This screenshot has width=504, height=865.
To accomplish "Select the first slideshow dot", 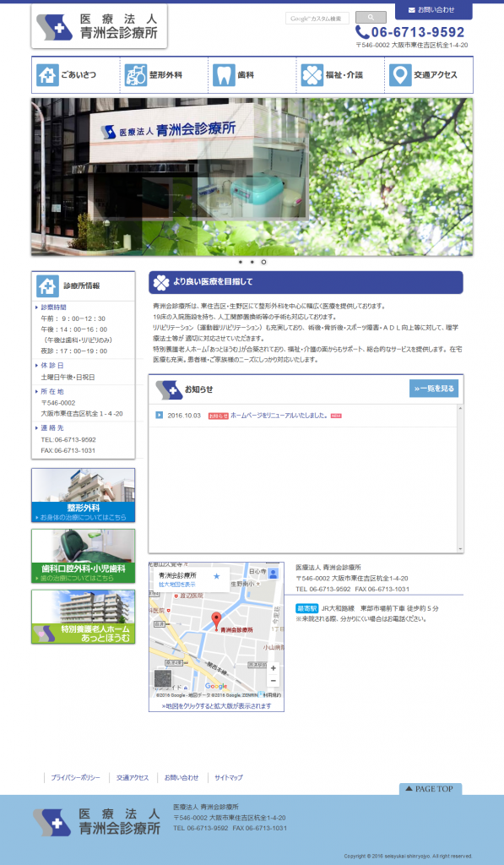I will coord(241,262).
